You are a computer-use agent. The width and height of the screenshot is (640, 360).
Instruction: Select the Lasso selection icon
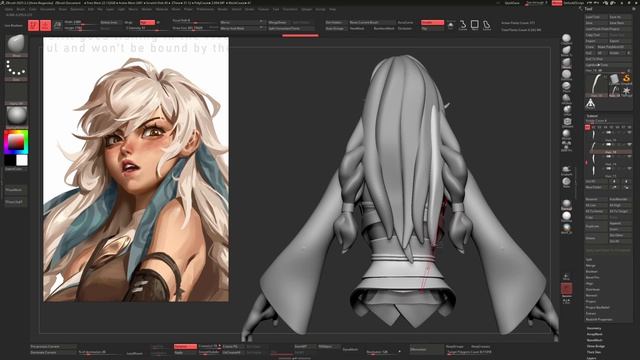click(x=463, y=25)
